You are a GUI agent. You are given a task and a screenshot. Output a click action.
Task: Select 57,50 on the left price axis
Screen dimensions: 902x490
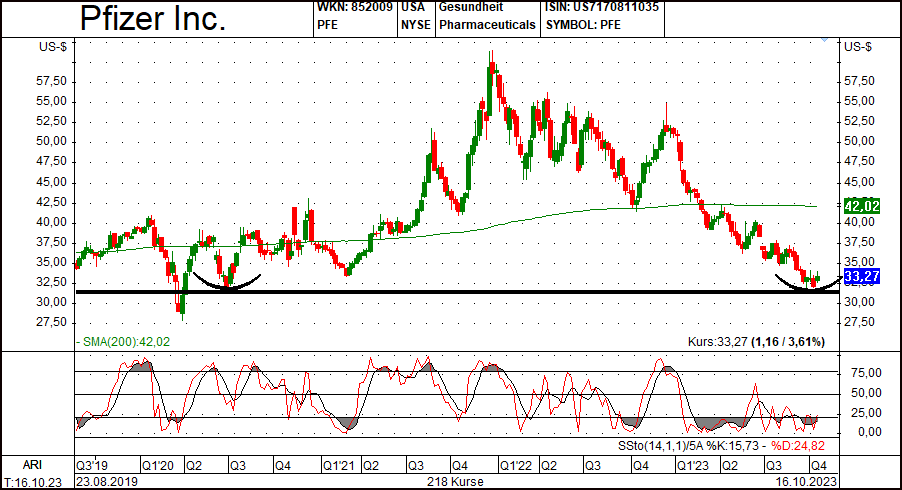[x=52, y=81]
